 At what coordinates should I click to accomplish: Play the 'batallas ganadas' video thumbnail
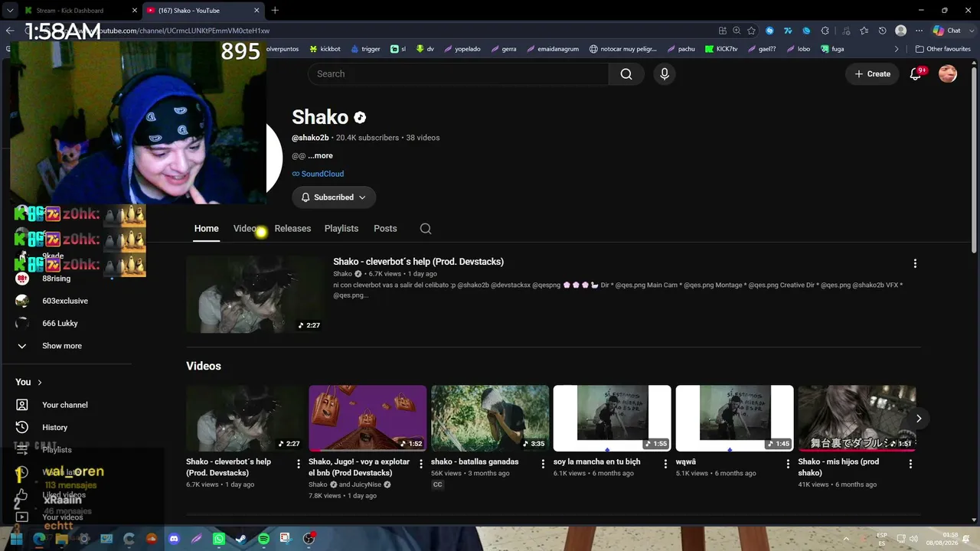[490, 419]
